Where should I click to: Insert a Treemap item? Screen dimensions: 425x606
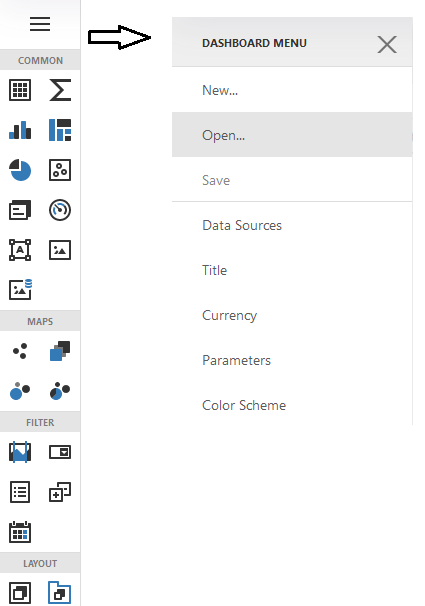click(x=60, y=130)
